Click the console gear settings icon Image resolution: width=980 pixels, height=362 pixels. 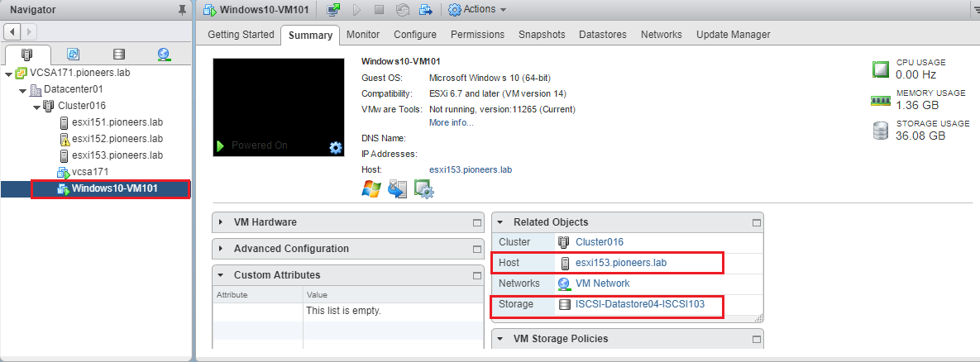336,147
